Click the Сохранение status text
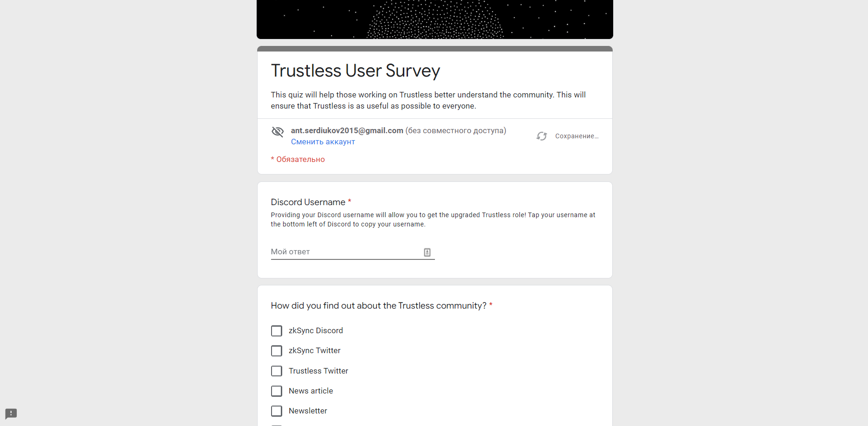Image resolution: width=868 pixels, height=426 pixels. (x=577, y=136)
